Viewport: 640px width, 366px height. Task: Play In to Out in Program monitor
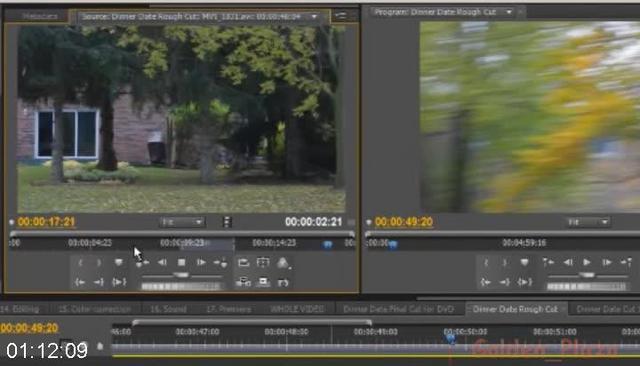(x=524, y=282)
